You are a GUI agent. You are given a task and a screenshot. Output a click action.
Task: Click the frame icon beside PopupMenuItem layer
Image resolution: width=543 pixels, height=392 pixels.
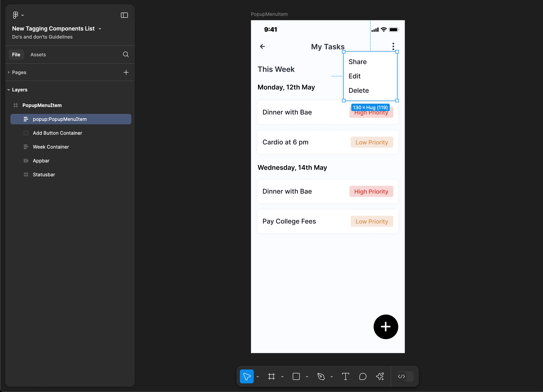click(x=16, y=105)
